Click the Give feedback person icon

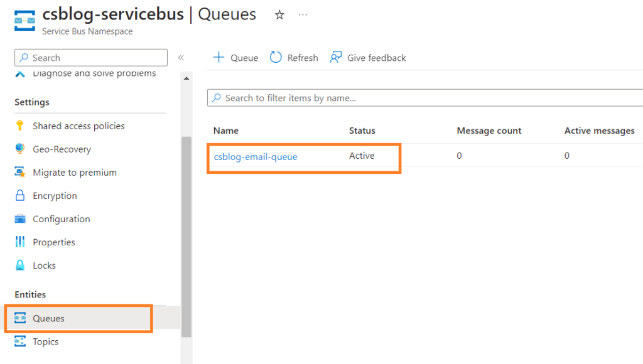335,57
